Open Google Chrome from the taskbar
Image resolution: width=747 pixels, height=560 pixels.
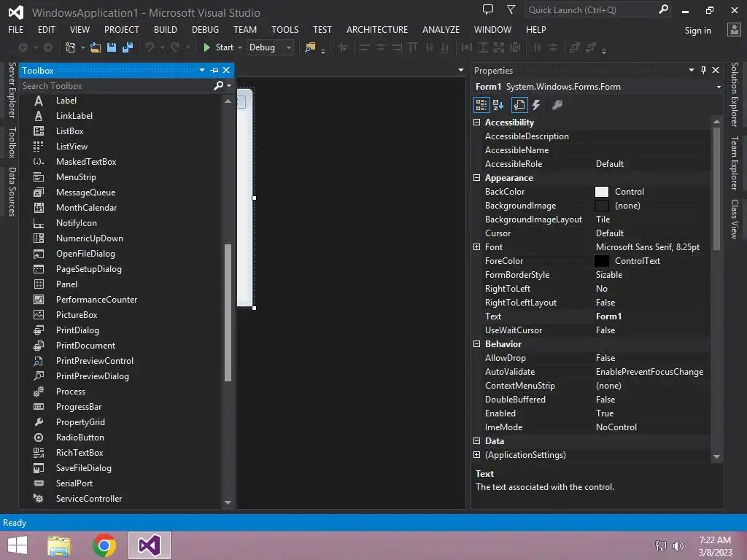point(104,545)
